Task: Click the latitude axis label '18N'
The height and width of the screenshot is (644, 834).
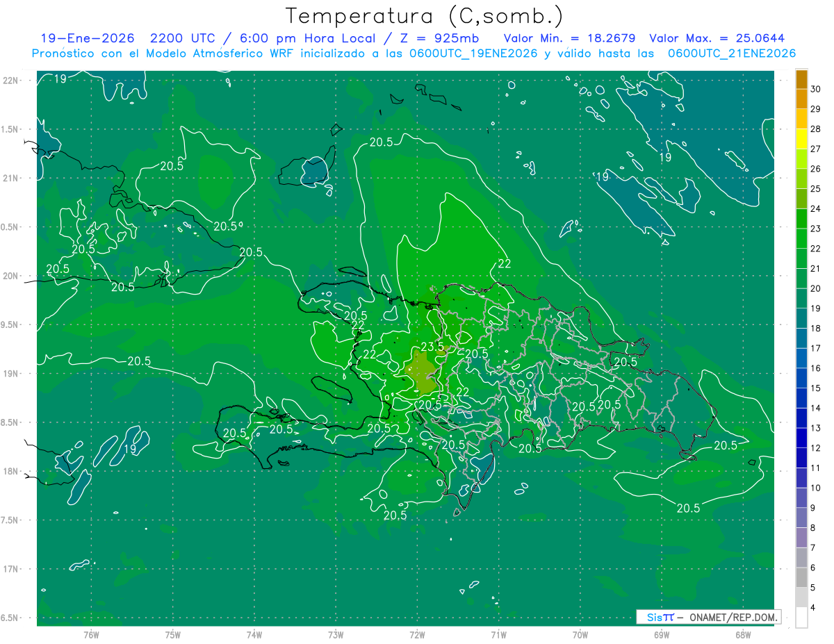Action: tap(10, 471)
